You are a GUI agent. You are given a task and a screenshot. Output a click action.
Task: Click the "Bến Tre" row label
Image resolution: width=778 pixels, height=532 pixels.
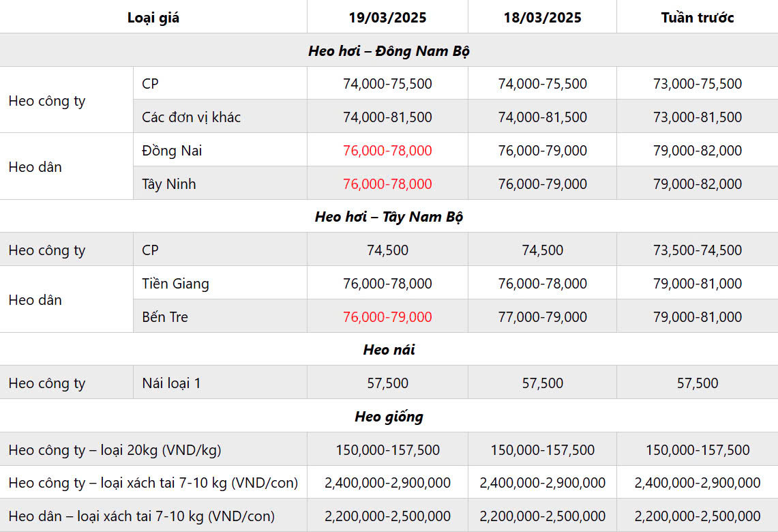pyautogui.click(x=165, y=317)
